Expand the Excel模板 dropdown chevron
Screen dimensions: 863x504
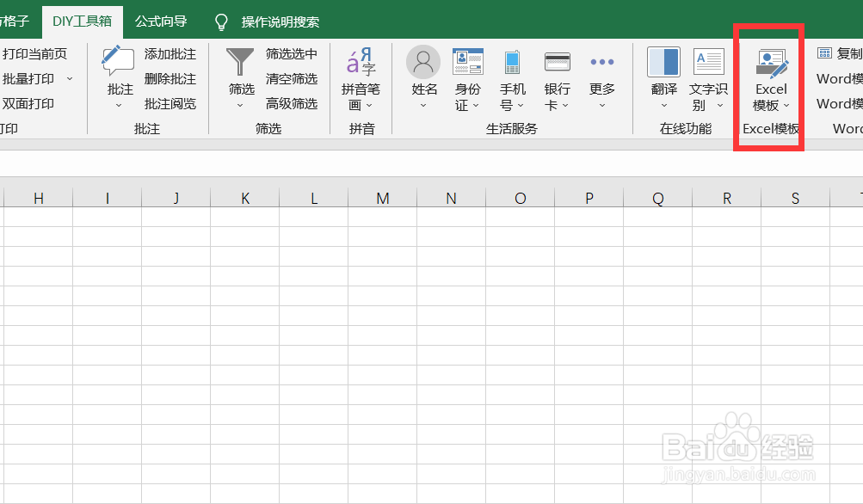(786, 105)
